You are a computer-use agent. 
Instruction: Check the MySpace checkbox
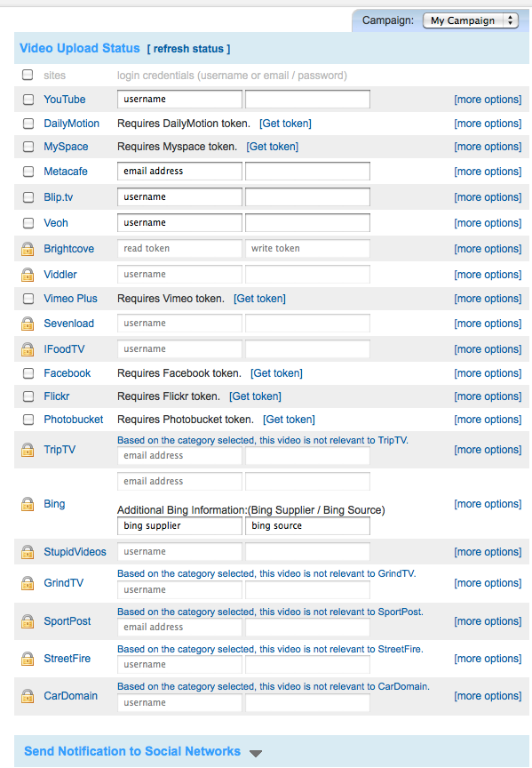28,147
